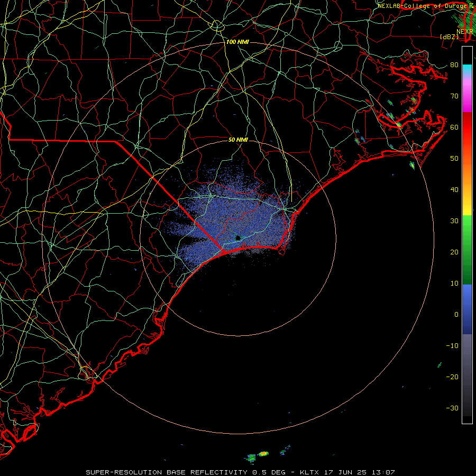
Task: Click the "80" value on the dBZ scale
Action: click(x=454, y=65)
